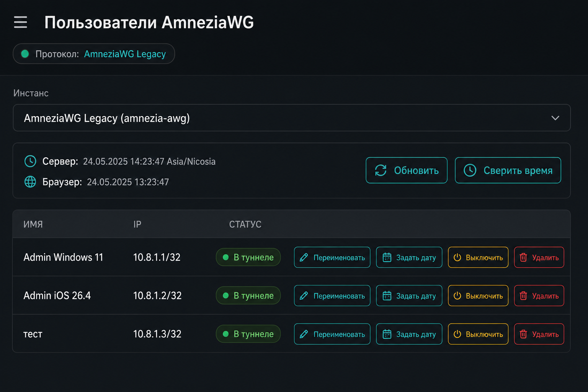Click the power icon in Admin iOS 26.4 row
588x392 pixels.
click(x=457, y=296)
